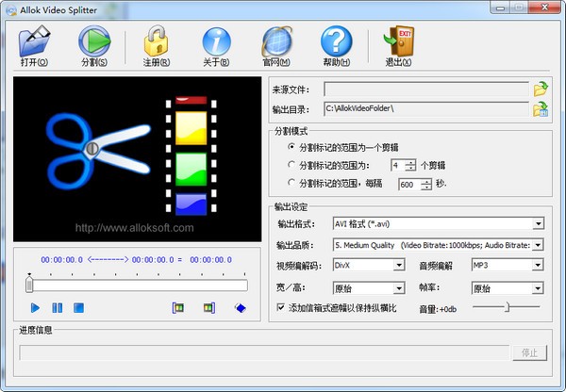
Task: Minimize the Allok Video Splitter window
Action: [500, 8]
